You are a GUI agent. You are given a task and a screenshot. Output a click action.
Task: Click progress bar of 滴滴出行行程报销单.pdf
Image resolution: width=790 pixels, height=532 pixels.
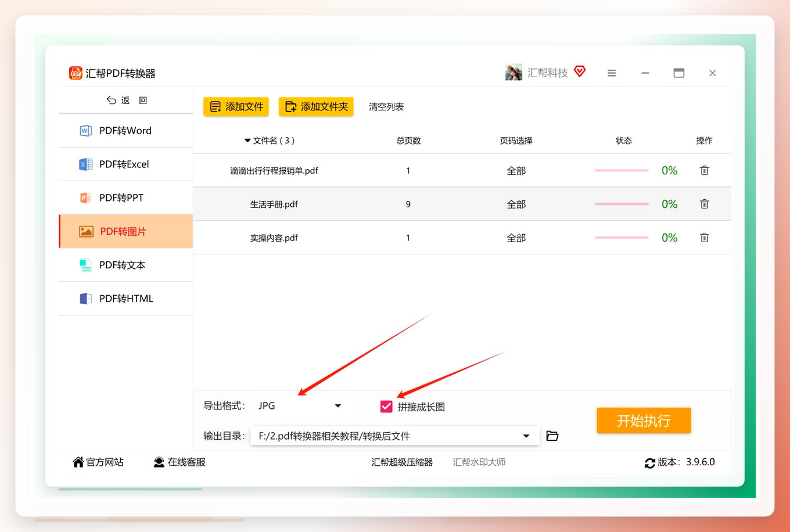pyautogui.click(x=622, y=170)
